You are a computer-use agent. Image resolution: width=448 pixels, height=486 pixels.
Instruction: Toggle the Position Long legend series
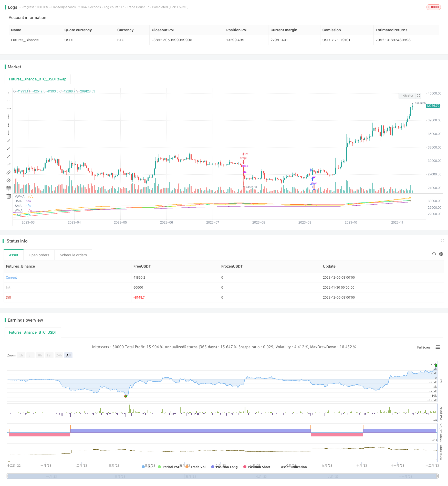(224, 467)
